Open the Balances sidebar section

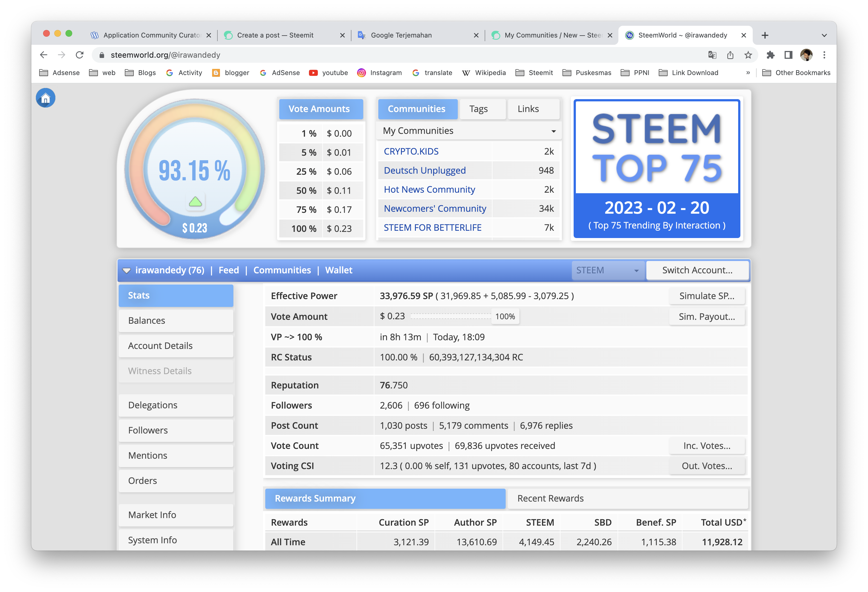coord(176,321)
